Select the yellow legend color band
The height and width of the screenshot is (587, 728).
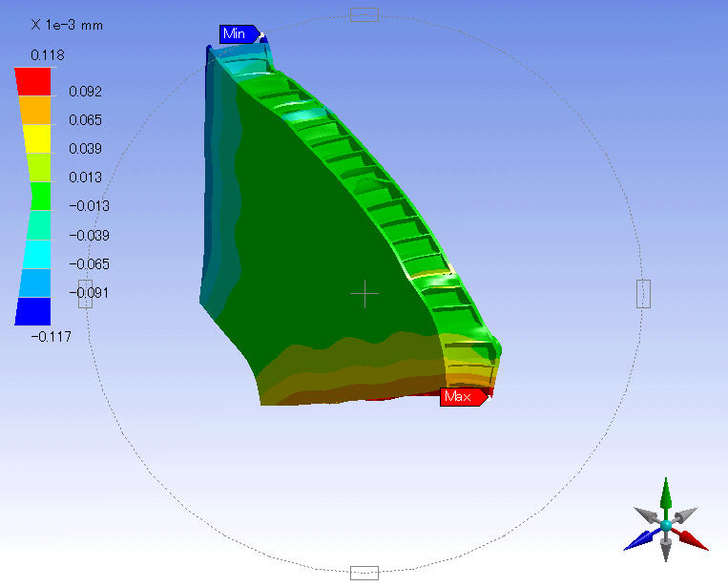36,138
